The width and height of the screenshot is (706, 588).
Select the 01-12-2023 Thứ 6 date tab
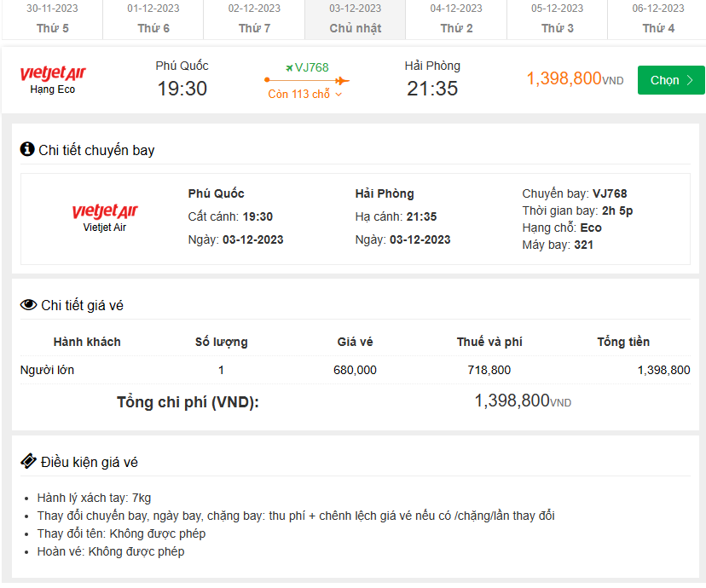click(153, 19)
